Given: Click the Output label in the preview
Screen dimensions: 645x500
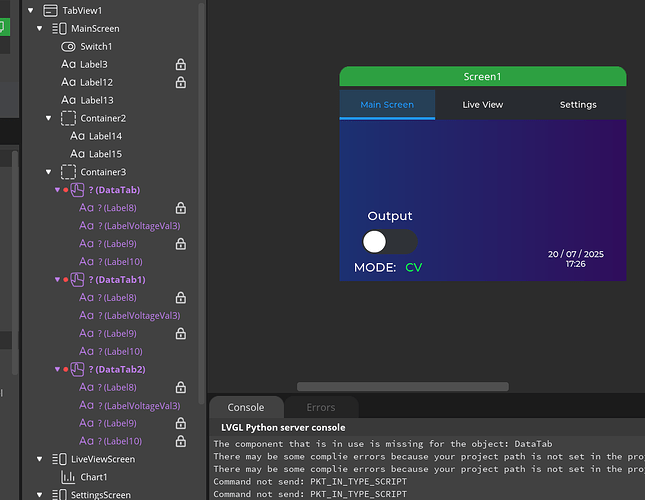Looking at the screenshot, I should 390,216.
